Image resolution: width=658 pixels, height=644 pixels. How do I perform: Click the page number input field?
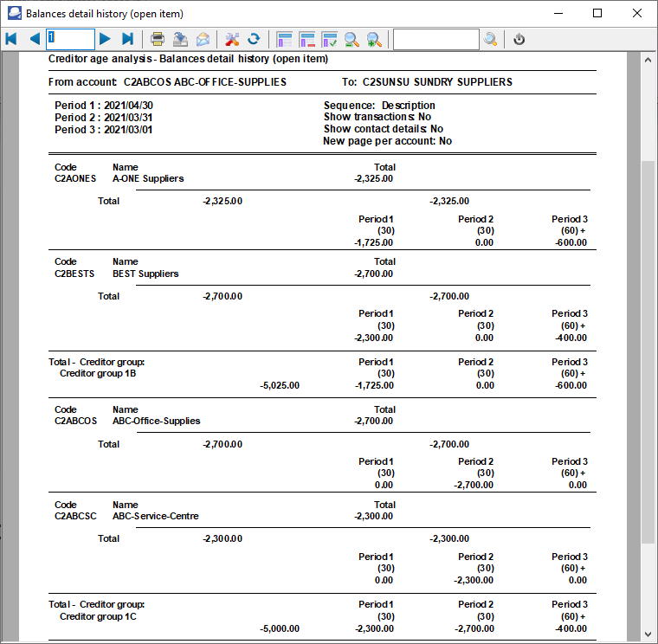70,39
